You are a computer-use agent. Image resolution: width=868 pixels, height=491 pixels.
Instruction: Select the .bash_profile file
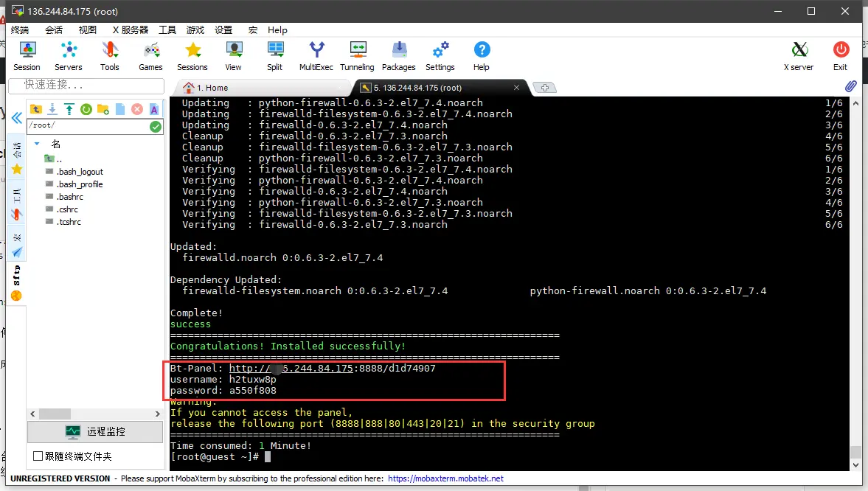coord(74,184)
